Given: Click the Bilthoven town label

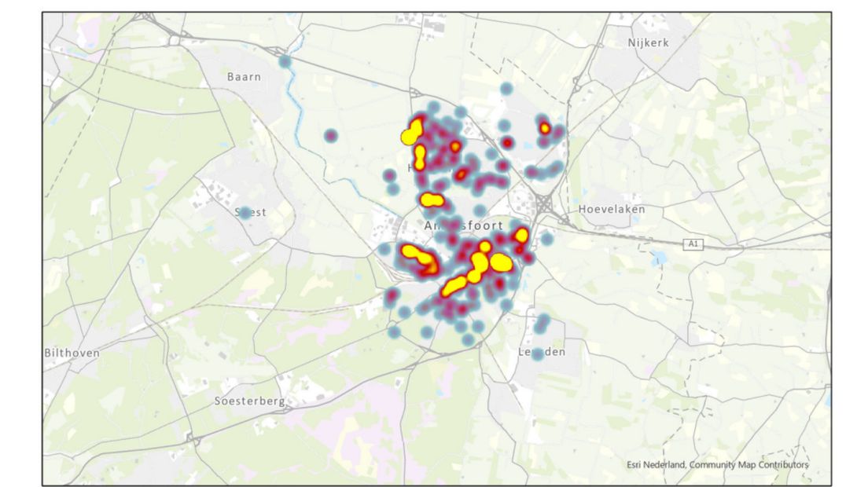Looking at the screenshot, I should click(72, 353).
